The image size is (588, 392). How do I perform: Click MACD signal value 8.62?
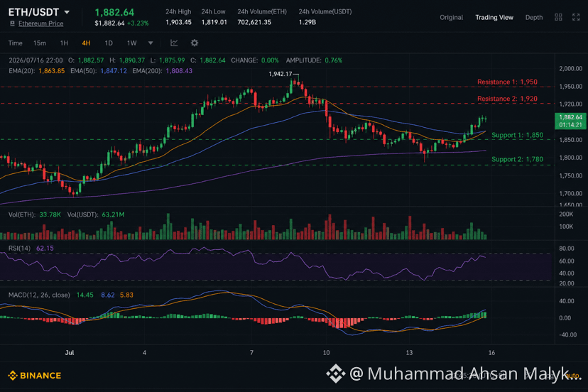(108, 295)
